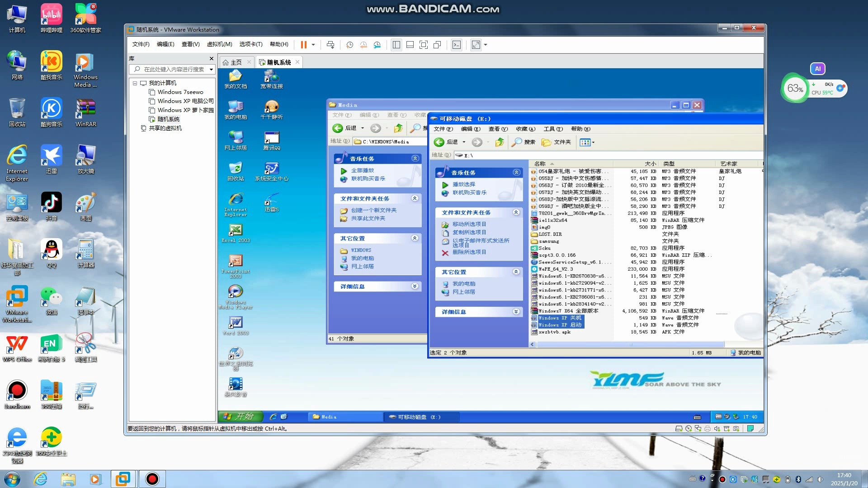Screen dimensions: 868x488
Task: Open the console view icon
Action: coord(457,45)
